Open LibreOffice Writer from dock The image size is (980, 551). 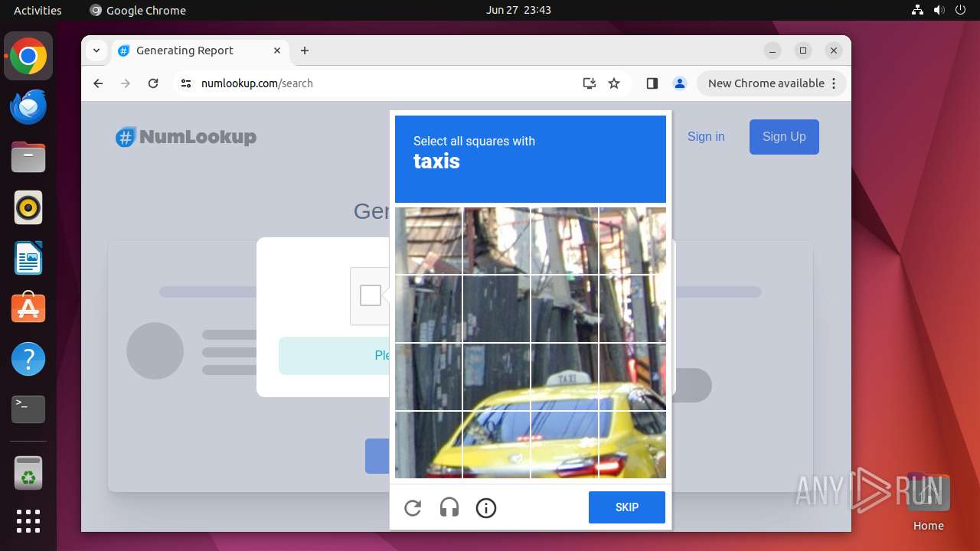[28, 258]
